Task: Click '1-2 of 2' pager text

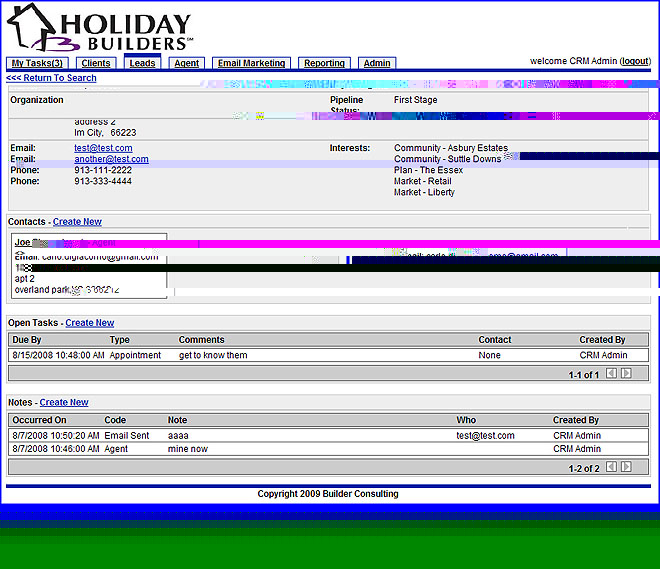Action: [x=584, y=468]
